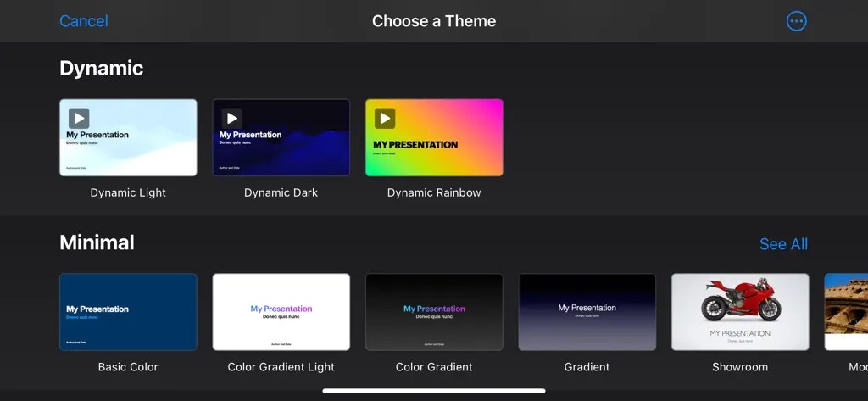Choose the Color Gradient Light thumbnail
This screenshot has height=401, width=868.
(281, 312)
